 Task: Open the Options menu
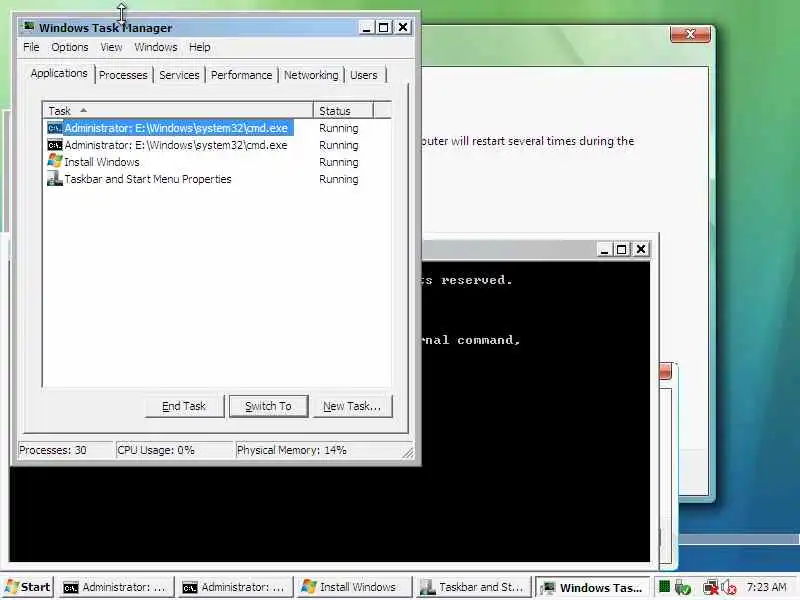(x=69, y=47)
